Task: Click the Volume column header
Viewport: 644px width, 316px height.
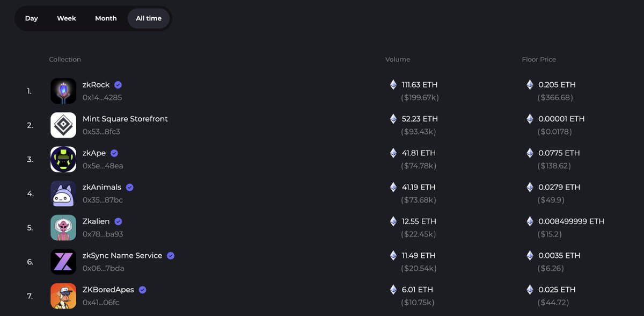Action: pos(398,60)
